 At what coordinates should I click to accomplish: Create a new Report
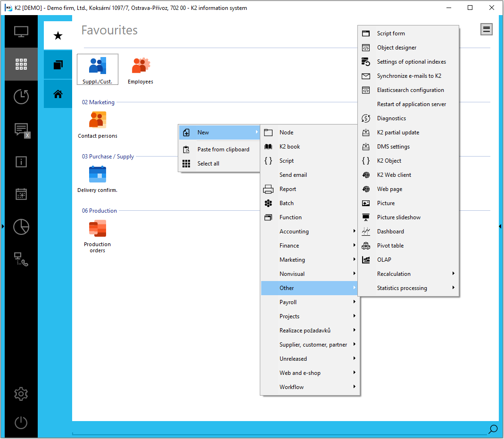[x=309, y=189]
